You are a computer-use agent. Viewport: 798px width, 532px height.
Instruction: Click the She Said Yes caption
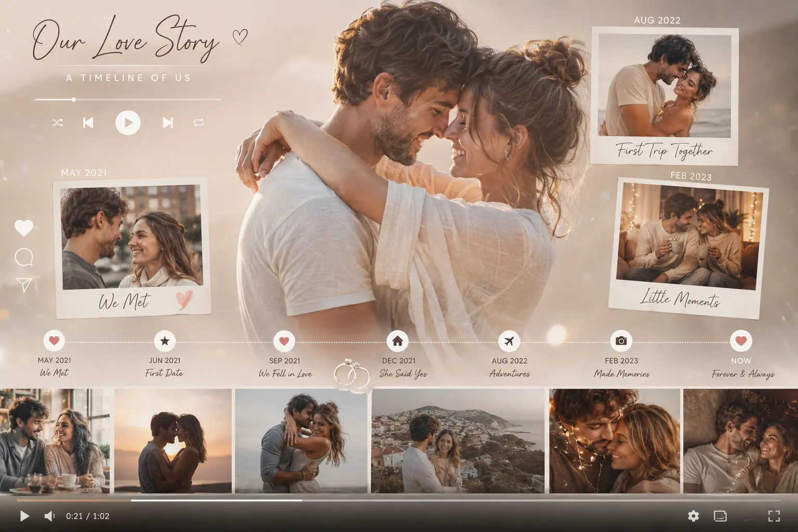(403, 374)
